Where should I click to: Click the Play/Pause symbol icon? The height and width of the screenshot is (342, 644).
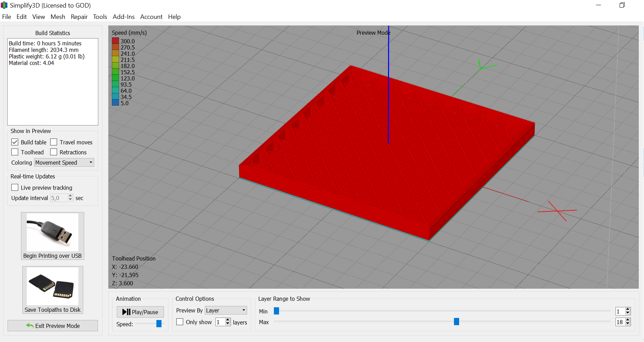point(126,312)
